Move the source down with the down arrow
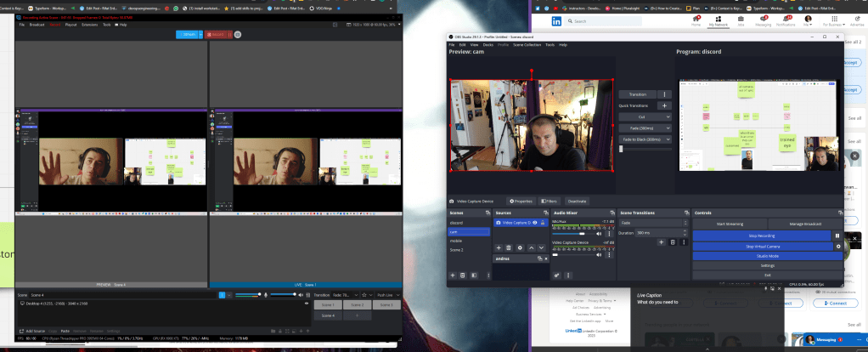The height and width of the screenshot is (352, 868). tap(543, 247)
